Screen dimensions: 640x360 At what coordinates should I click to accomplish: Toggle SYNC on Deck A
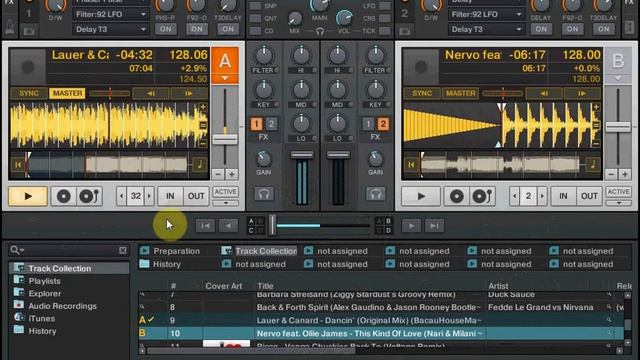[x=29, y=93]
